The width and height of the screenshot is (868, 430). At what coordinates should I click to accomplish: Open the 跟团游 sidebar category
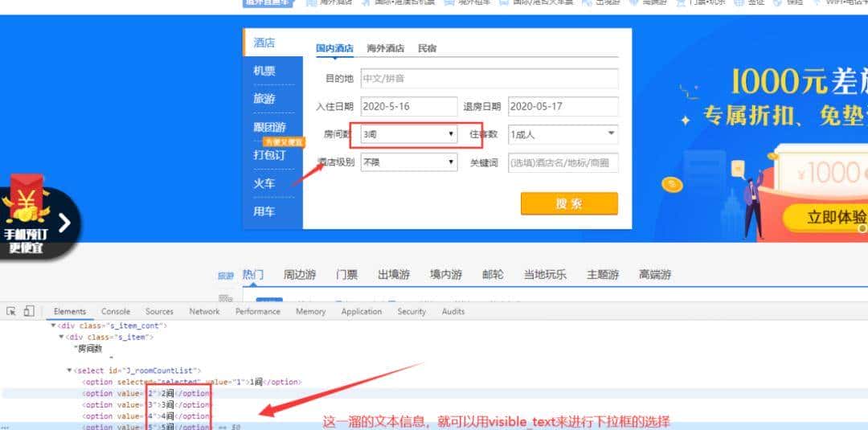[x=269, y=127]
